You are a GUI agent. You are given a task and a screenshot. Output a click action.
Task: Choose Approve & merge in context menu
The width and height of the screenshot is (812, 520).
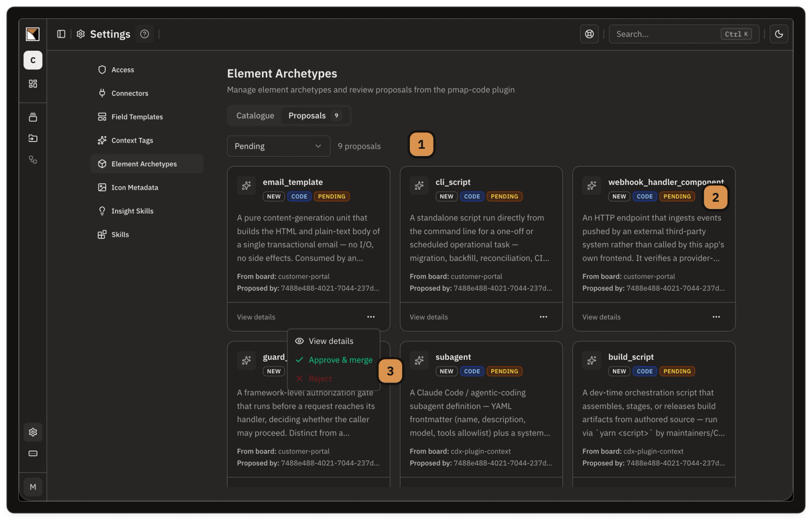(333, 360)
